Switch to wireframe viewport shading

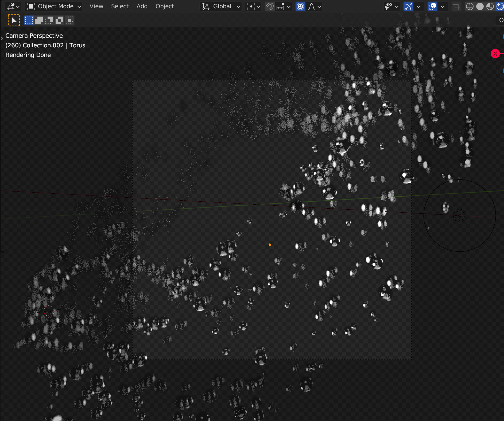coord(470,6)
